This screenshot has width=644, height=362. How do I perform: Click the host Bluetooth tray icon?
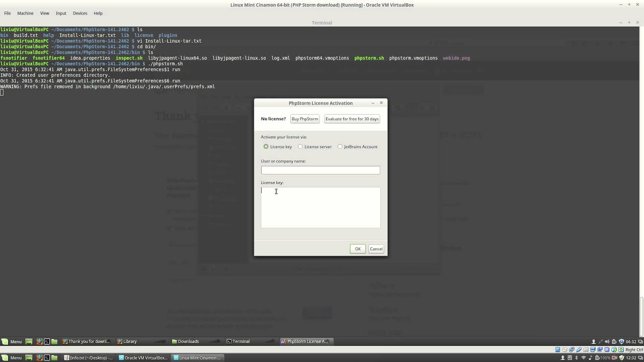point(576,358)
